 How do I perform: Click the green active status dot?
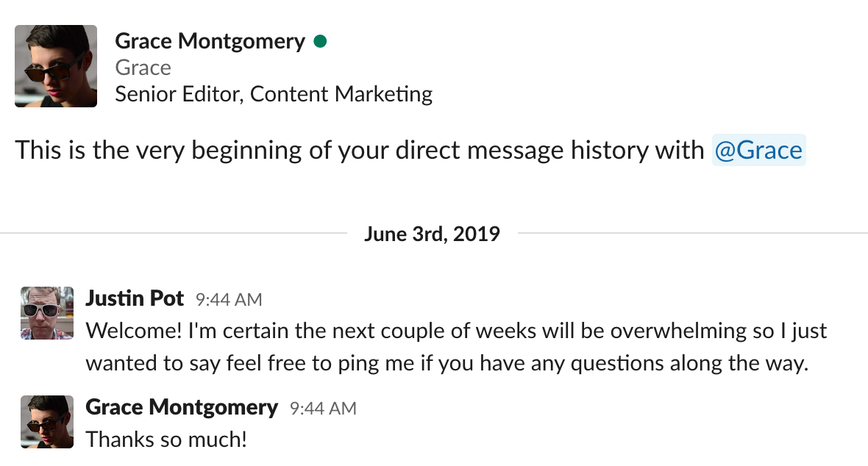pos(320,41)
